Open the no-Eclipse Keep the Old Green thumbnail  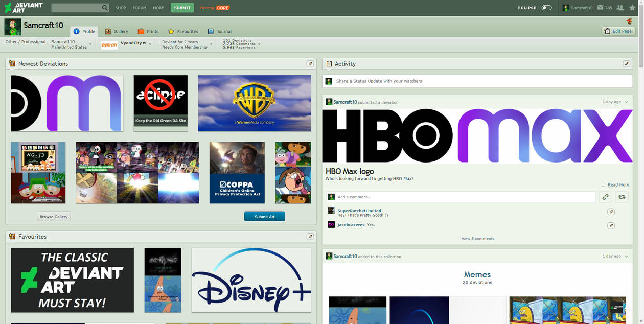click(x=160, y=103)
